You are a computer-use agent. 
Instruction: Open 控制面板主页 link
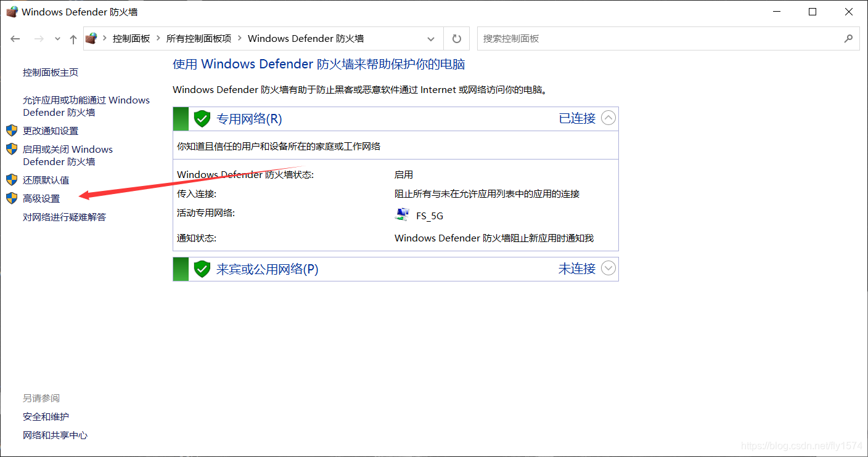click(51, 73)
